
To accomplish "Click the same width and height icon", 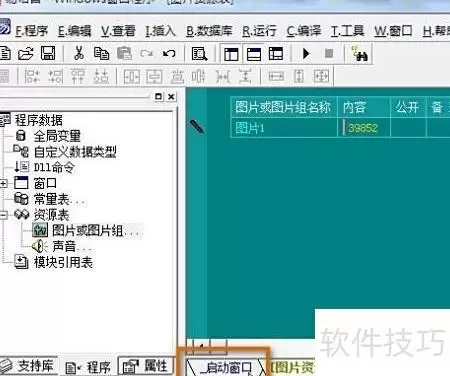I will pyautogui.click(x=321, y=77).
